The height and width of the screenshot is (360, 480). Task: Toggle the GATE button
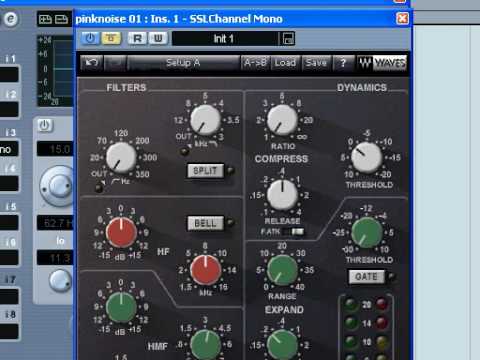tap(366, 277)
